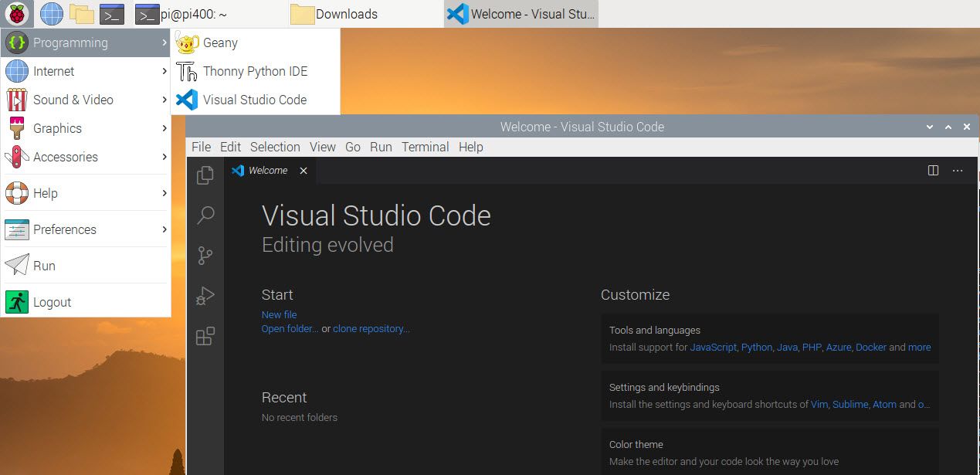Open the Internet menu category
Image resolution: width=980 pixels, height=475 pixels.
pos(86,71)
